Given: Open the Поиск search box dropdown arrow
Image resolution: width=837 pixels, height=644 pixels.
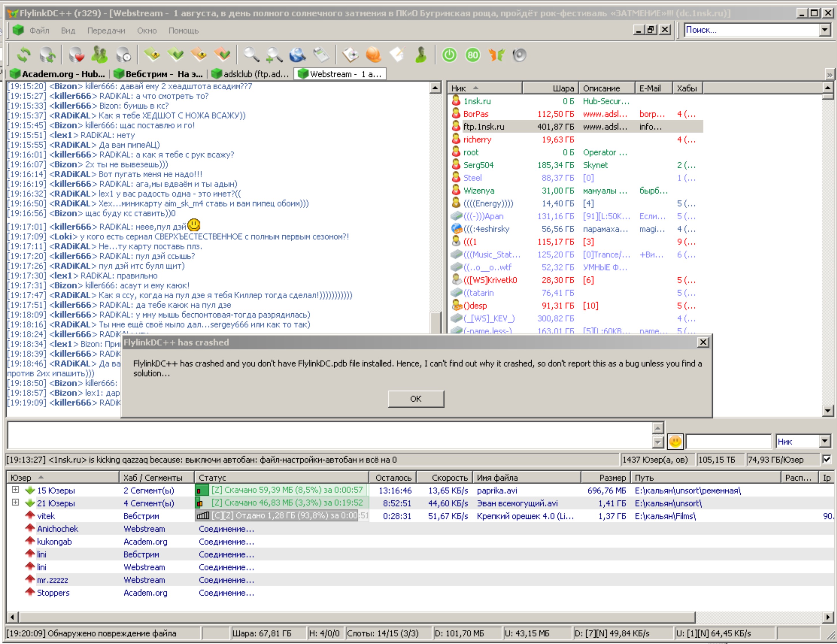Looking at the screenshot, I should coord(825,30).
